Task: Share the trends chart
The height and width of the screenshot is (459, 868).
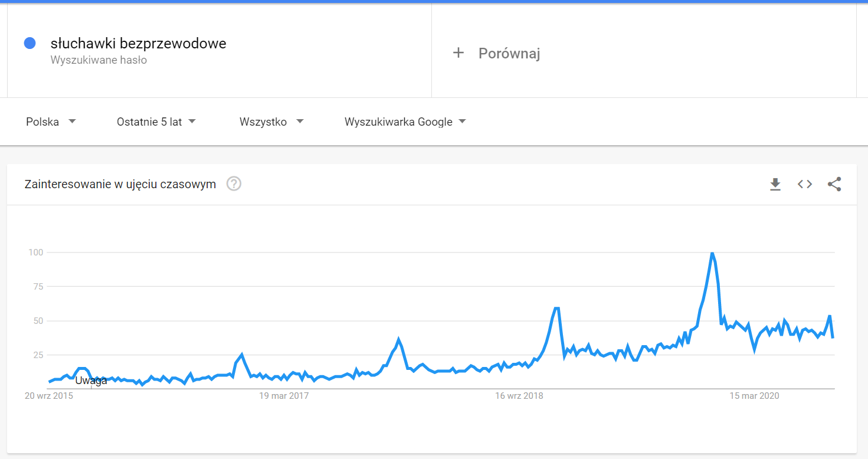Action: [x=834, y=184]
